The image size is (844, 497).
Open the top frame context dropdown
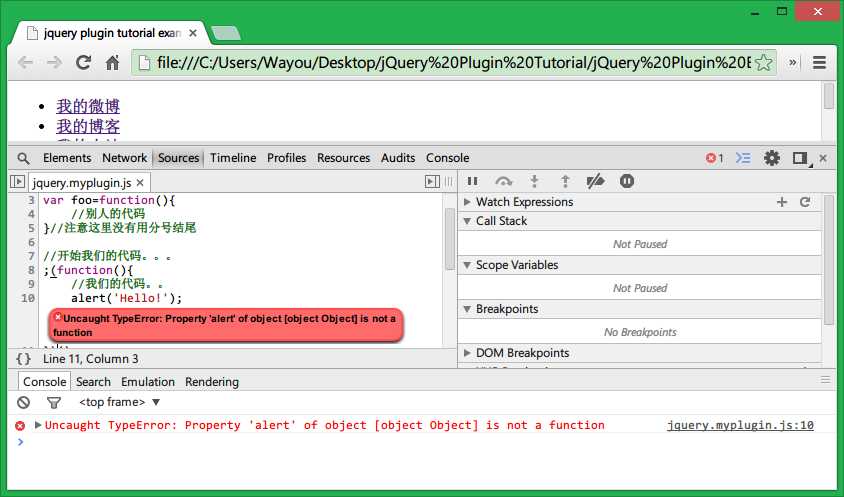click(119, 402)
